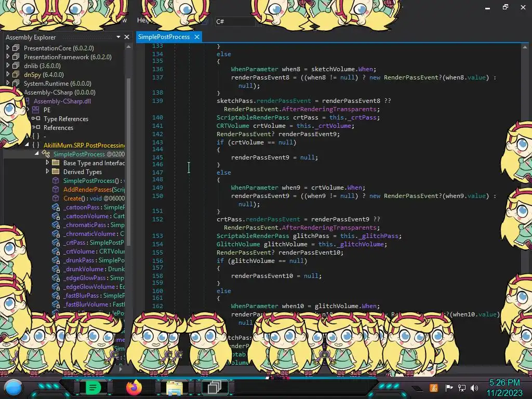The height and width of the screenshot is (399, 532).
Task: Click the _drunkPass field icon
Action: pos(56,260)
